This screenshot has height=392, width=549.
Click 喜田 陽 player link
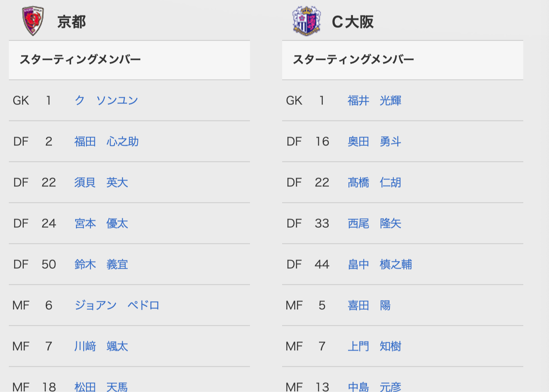pos(369,305)
